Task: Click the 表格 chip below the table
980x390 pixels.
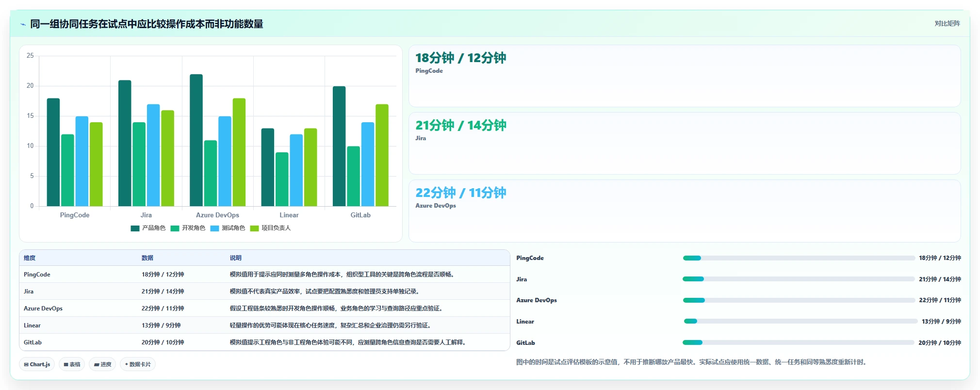Action: [x=72, y=364]
